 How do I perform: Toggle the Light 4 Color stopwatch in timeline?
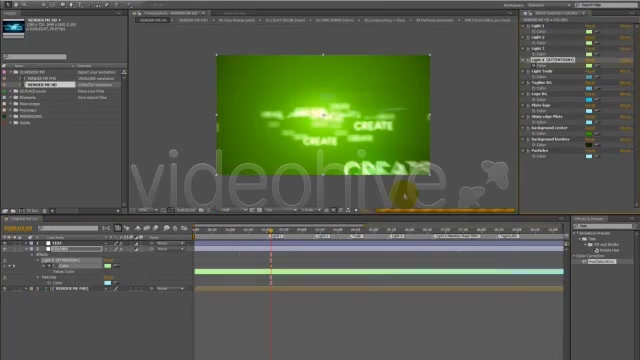coord(49,266)
